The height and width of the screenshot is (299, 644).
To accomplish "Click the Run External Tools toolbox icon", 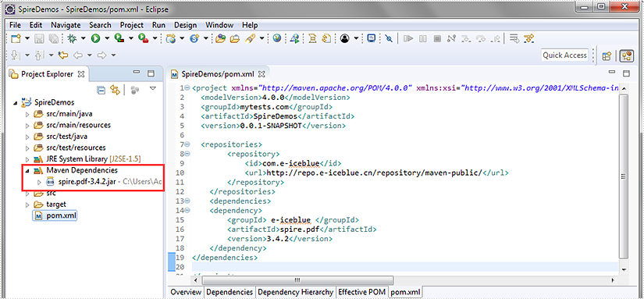I will pos(143,38).
